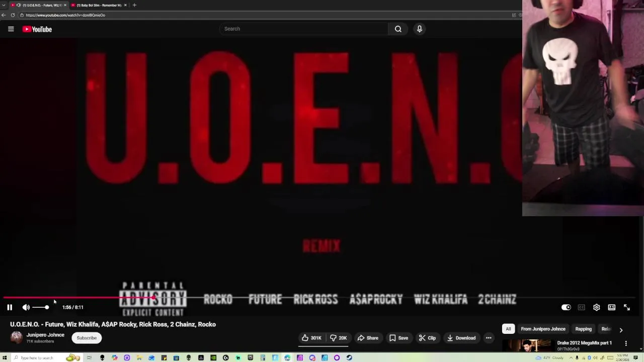Select the Rapping filter chip
This screenshot has width=644, height=362.
(583, 329)
